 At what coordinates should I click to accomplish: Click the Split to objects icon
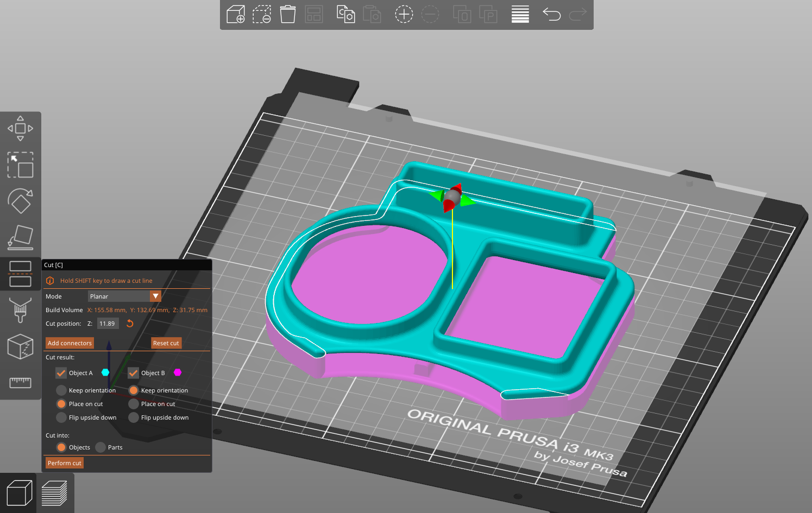tap(462, 14)
